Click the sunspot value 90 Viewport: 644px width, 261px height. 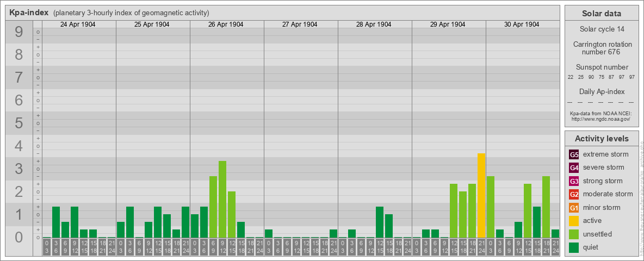[591, 77]
